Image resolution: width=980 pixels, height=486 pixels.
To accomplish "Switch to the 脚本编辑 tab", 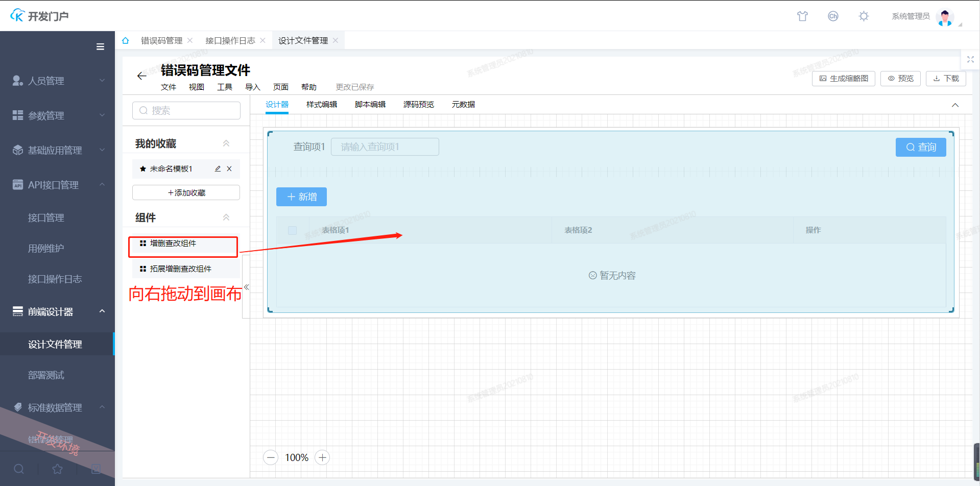I will click(370, 105).
